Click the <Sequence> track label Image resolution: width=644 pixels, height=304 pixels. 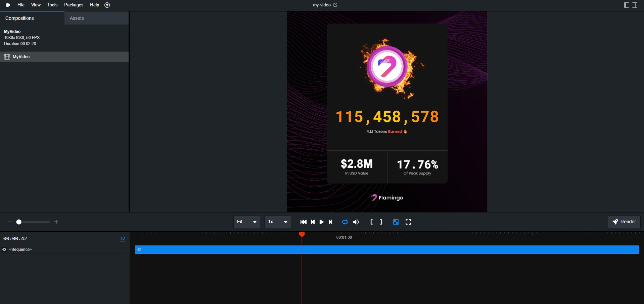pyautogui.click(x=20, y=250)
